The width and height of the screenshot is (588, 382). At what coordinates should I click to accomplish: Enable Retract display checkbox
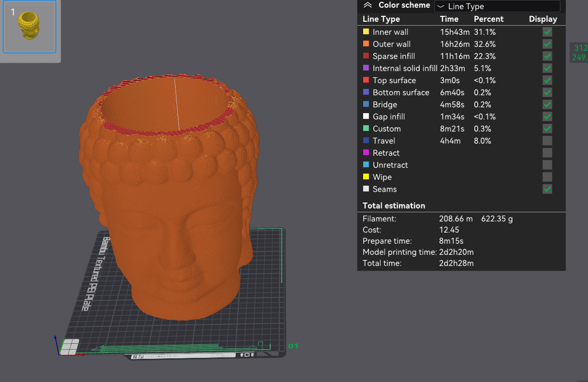pyautogui.click(x=547, y=153)
